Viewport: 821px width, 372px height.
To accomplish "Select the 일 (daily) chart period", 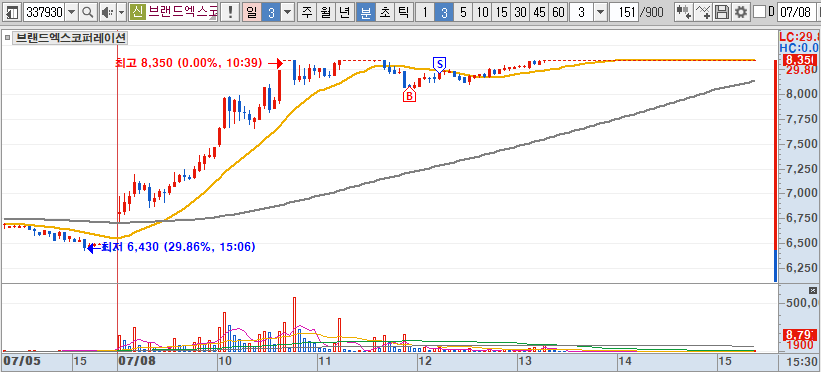I will coord(252,12).
